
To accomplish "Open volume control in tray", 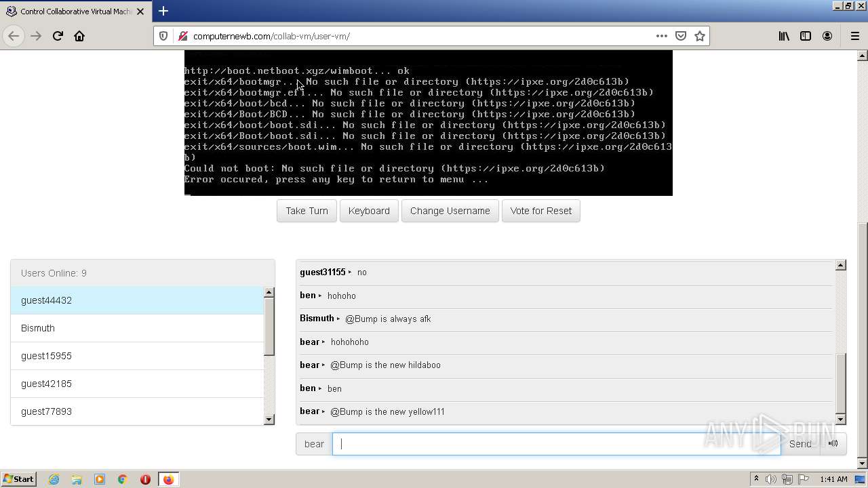I will tap(771, 479).
